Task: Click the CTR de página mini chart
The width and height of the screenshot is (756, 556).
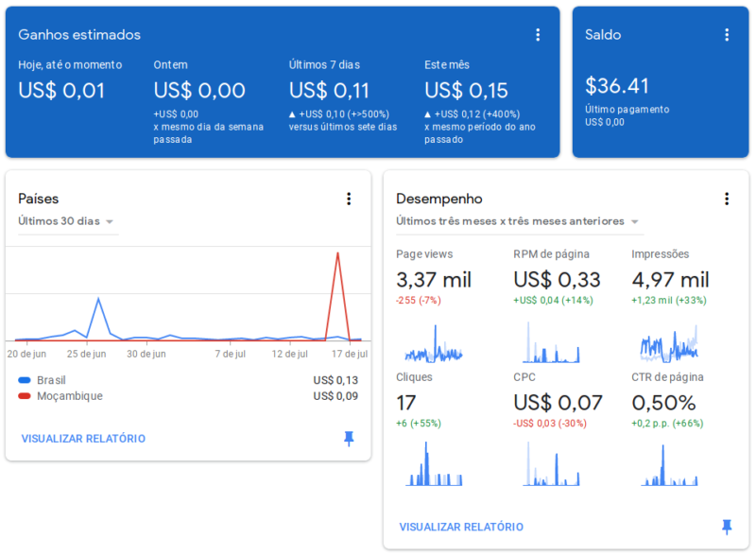Action: tap(669, 465)
